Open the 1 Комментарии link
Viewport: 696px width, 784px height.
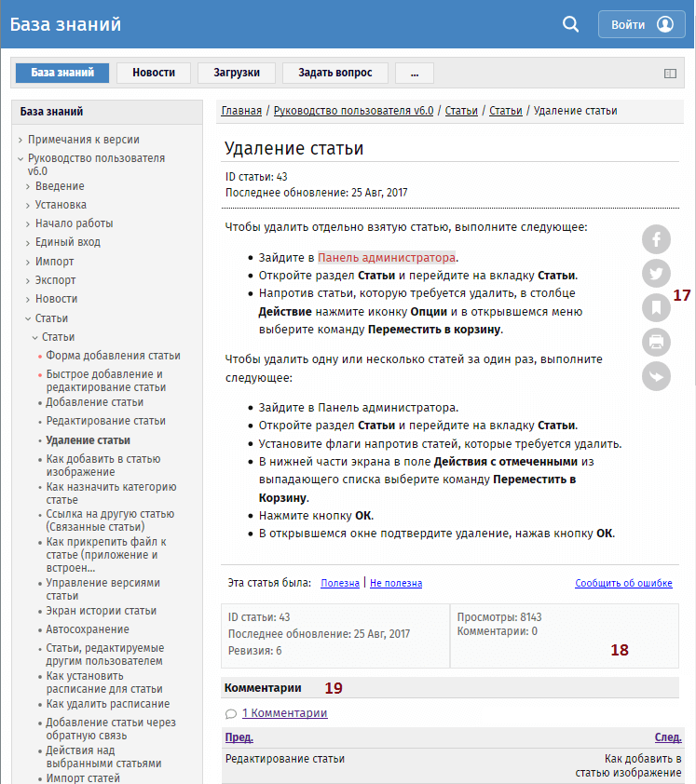[x=285, y=713]
